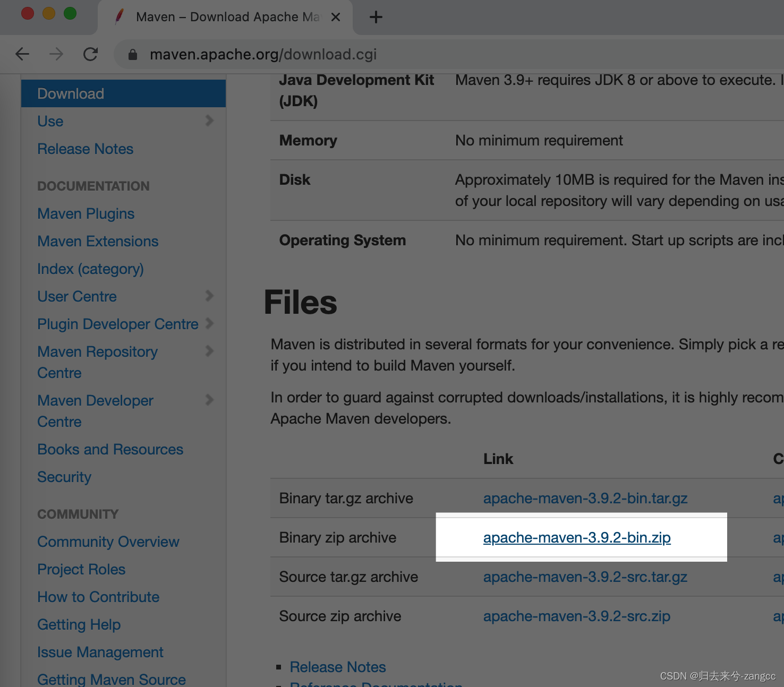Expand the Maven Developer Centre chevron
This screenshot has height=687, width=784.
[209, 400]
